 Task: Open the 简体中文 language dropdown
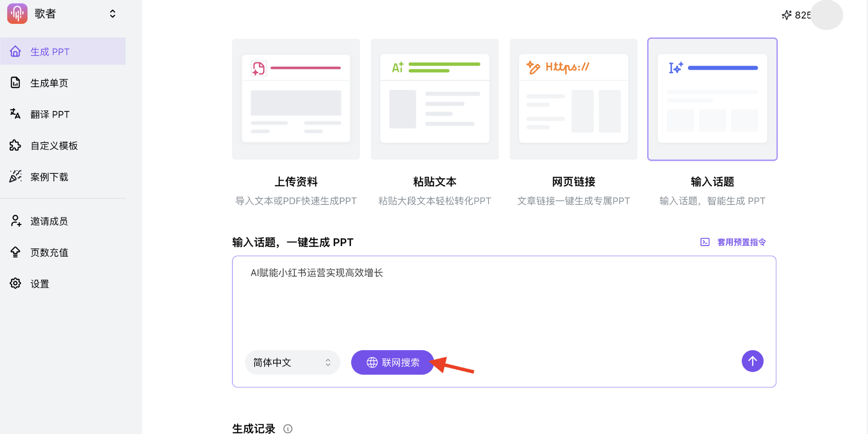coord(292,362)
